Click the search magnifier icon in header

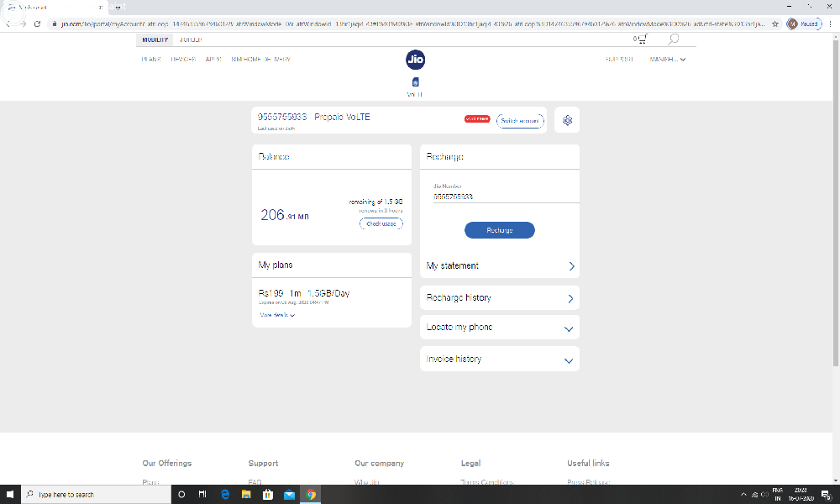[674, 39]
